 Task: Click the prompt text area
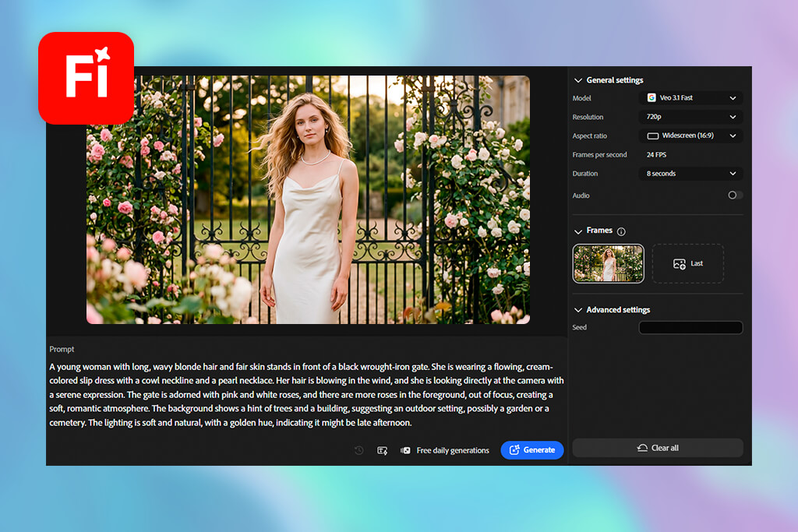(x=307, y=395)
